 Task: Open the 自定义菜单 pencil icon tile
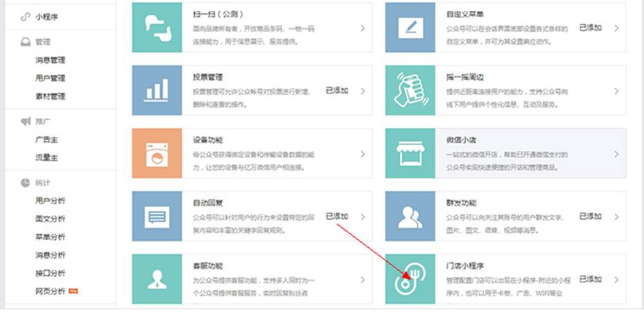coord(409,28)
